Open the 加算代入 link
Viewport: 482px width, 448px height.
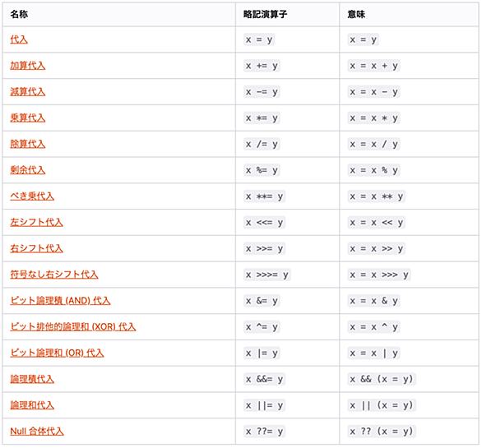click(x=28, y=66)
